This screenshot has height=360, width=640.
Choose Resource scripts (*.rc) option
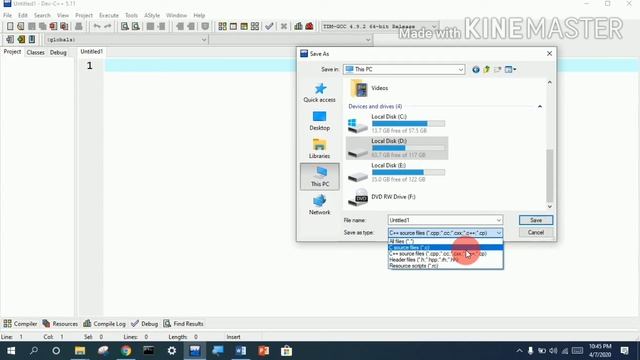tap(446, 266)
